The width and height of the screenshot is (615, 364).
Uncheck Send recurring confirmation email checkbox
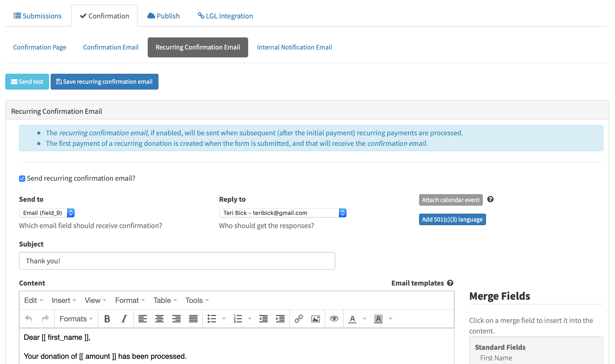tap(22, 179)
